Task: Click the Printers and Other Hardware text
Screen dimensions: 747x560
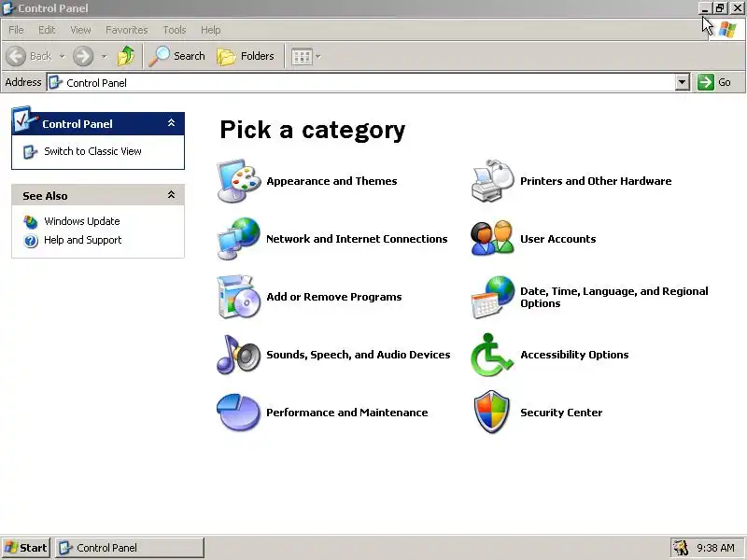Action: point(596,181)
